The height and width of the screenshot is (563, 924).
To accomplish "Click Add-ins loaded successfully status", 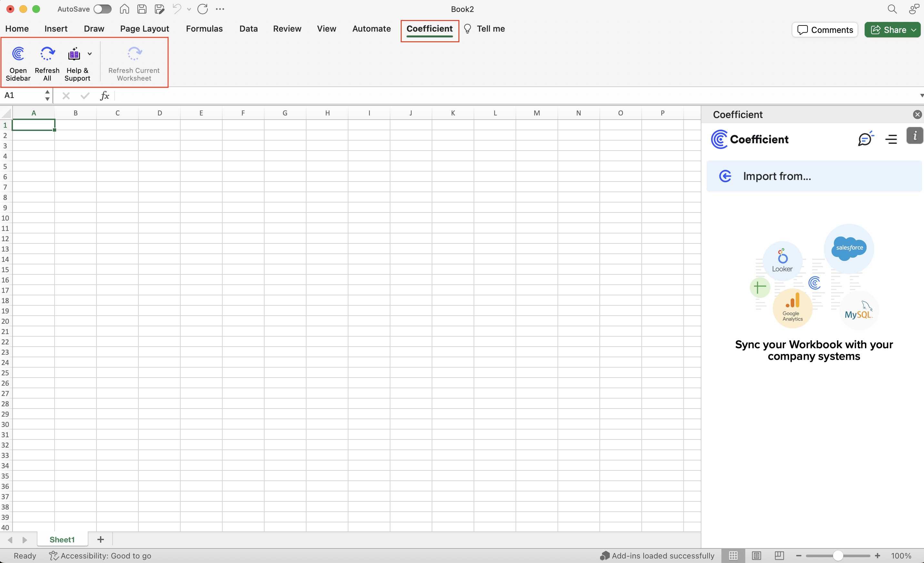I will point(657,556).
